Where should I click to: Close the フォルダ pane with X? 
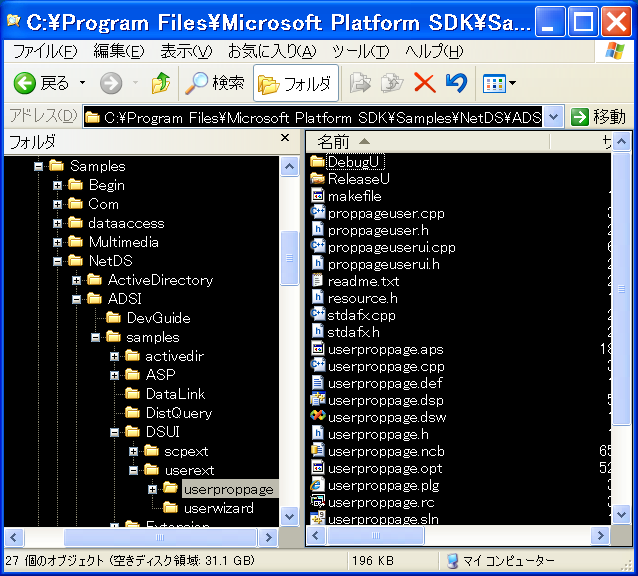point(285,138)
